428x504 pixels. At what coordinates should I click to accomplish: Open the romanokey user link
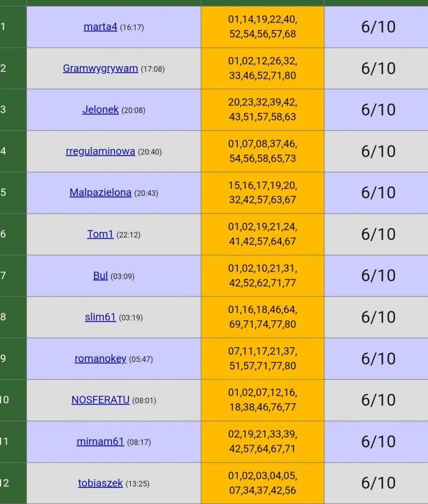pos(100,358)
